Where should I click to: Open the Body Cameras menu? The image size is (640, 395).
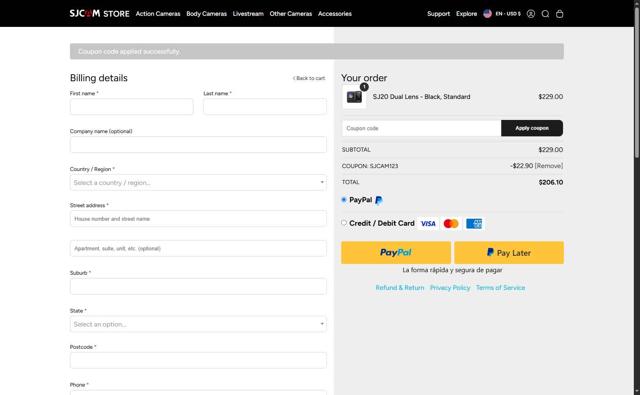pyautogui.click(x=207, y=13)
